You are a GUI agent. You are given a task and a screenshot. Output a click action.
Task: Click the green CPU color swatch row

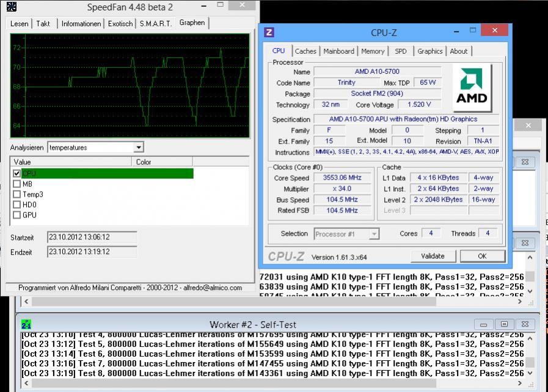point(108,173)
